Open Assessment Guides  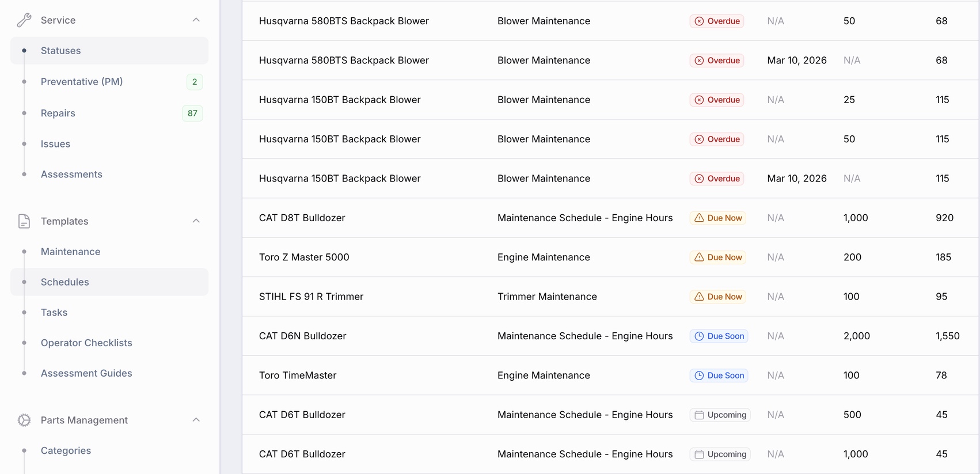86,373
